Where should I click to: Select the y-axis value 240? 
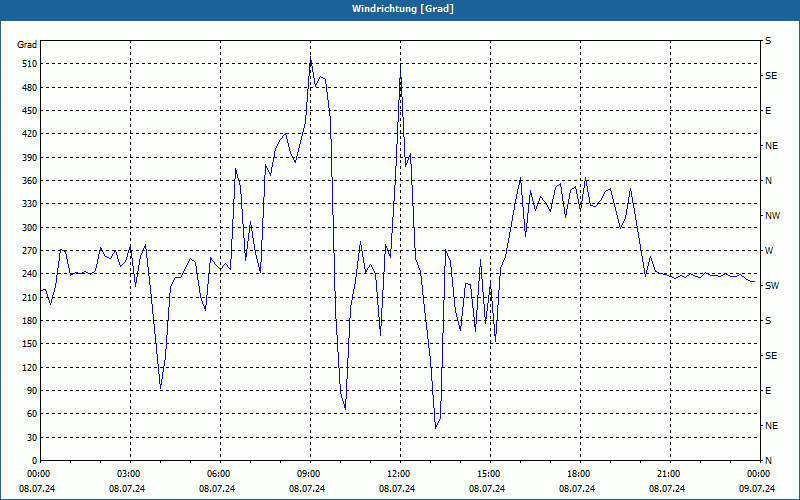click(30, 274)
